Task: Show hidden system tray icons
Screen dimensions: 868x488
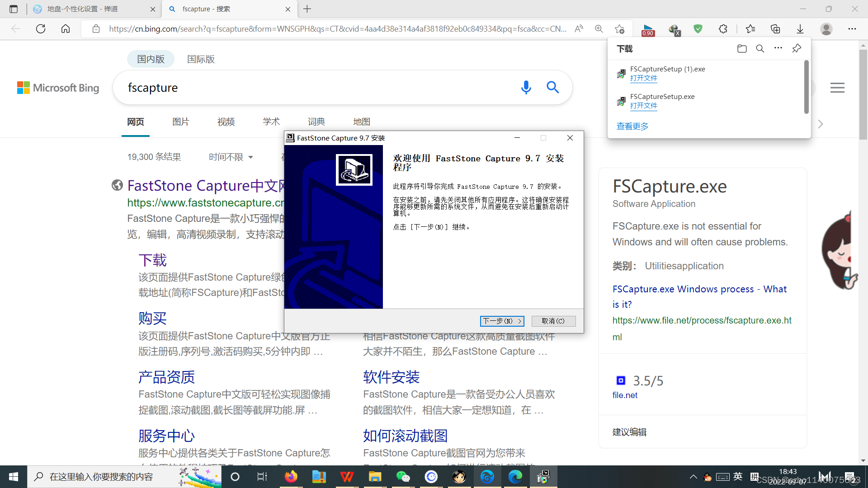Action: point(693,477)
